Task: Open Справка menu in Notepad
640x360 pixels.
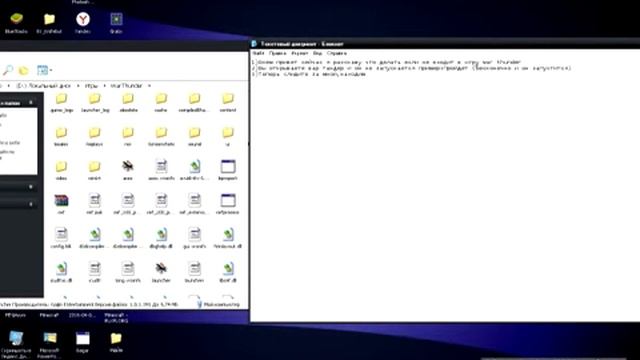Action: [x=337, y=53]
